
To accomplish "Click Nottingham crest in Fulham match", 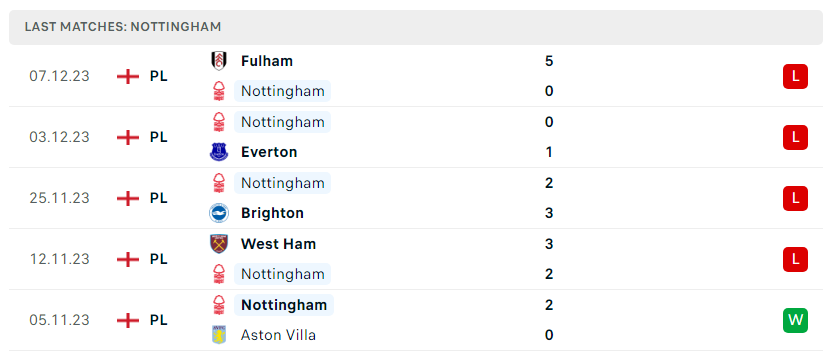I will [x=218, y=91].
